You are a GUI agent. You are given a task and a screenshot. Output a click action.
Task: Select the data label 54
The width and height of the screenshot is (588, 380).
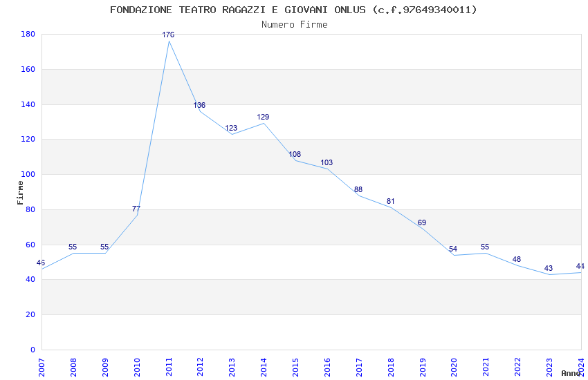(453, 249)
